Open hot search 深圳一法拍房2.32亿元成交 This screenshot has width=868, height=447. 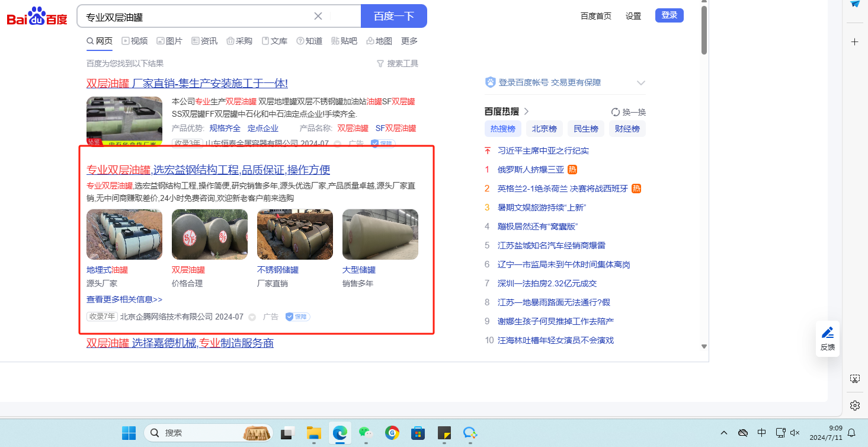click(x=547, y=283)
